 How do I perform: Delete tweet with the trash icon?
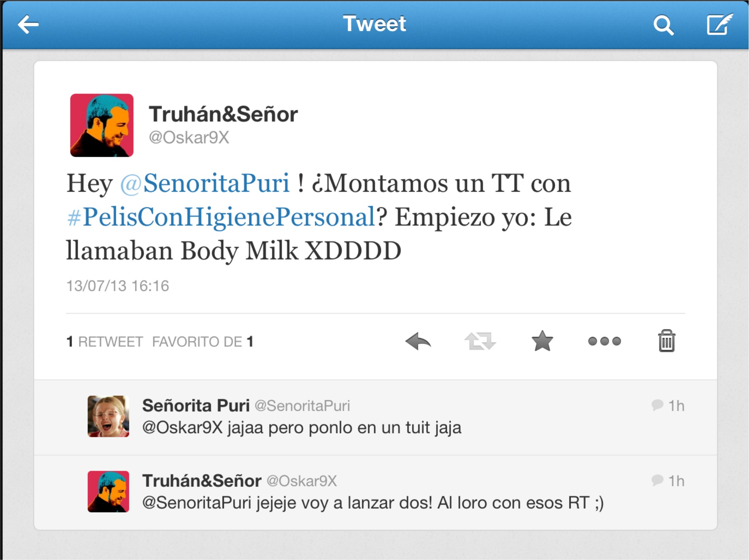click(666, 341)
